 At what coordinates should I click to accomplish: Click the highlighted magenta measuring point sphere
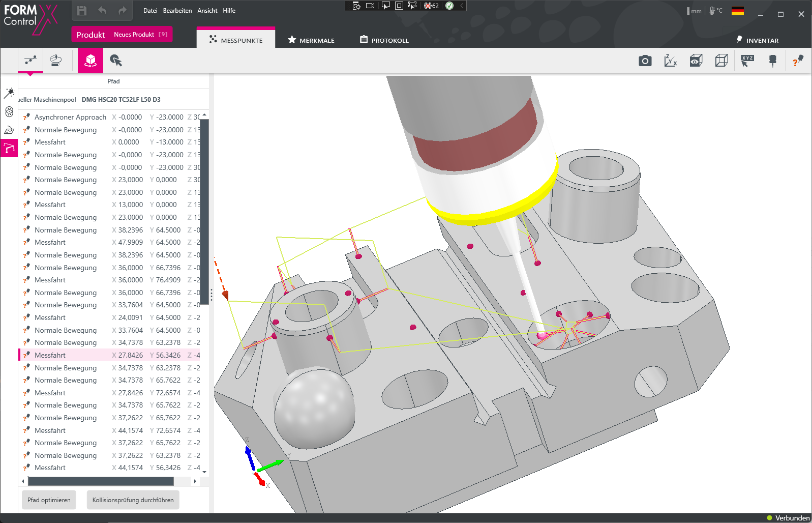coord(542,335)
